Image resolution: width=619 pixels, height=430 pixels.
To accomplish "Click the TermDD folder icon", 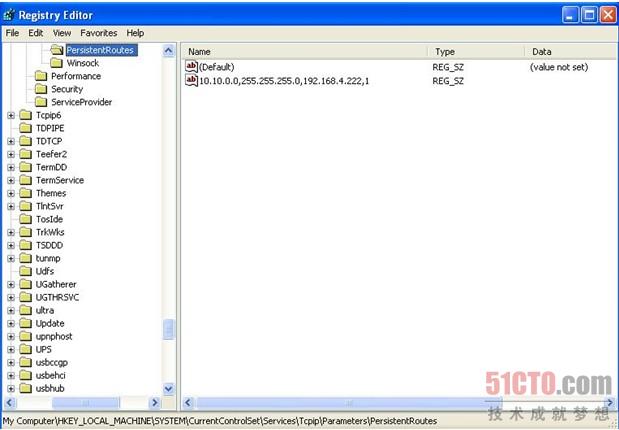I will 26,167.
